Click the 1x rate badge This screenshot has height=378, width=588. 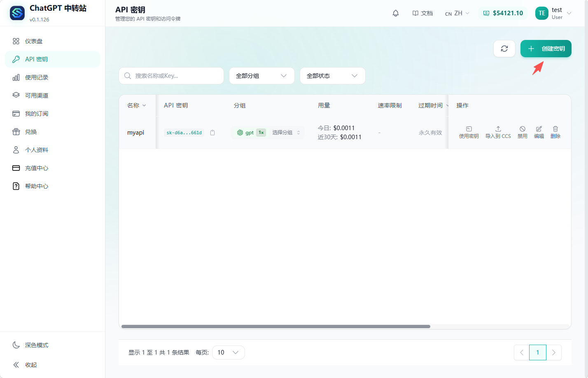coord(261,133)
